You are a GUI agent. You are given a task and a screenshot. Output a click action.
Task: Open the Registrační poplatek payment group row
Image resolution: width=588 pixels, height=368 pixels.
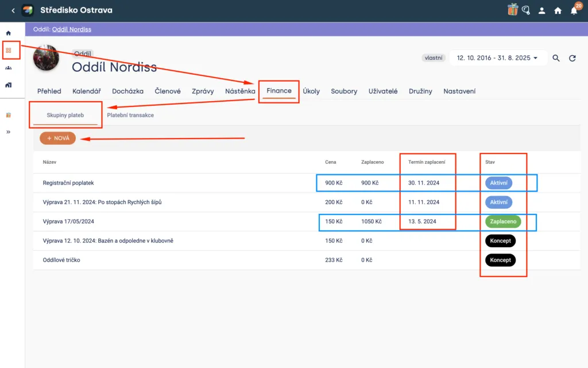(x=307, y=183)
